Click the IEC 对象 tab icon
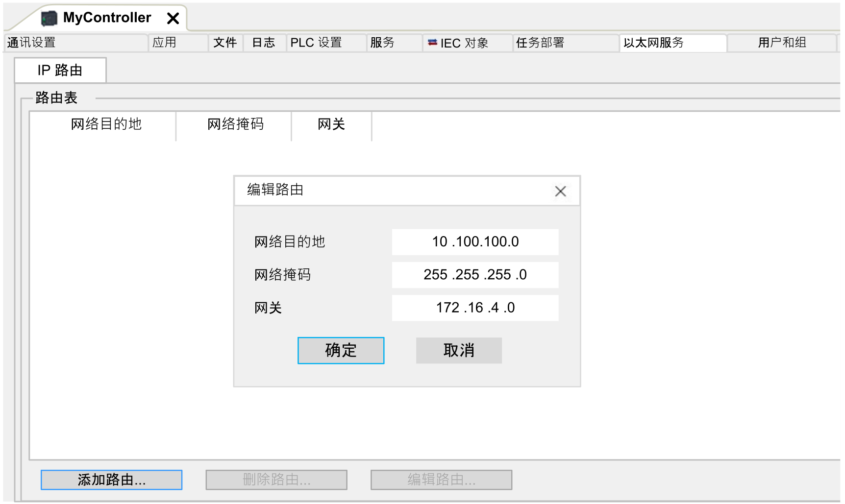Screen dimensions: 845x504 tap(432, 43)
